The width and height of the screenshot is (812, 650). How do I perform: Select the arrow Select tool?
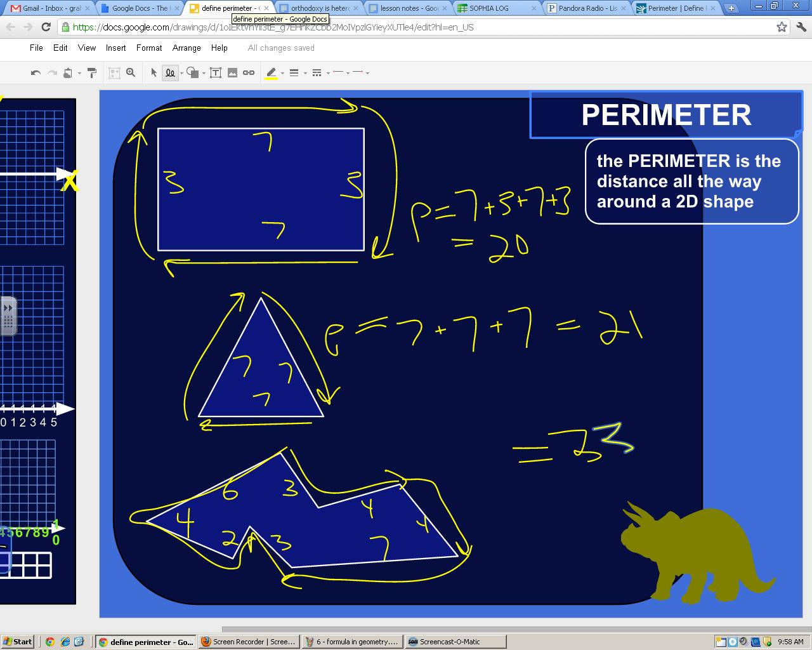(154, 72)
